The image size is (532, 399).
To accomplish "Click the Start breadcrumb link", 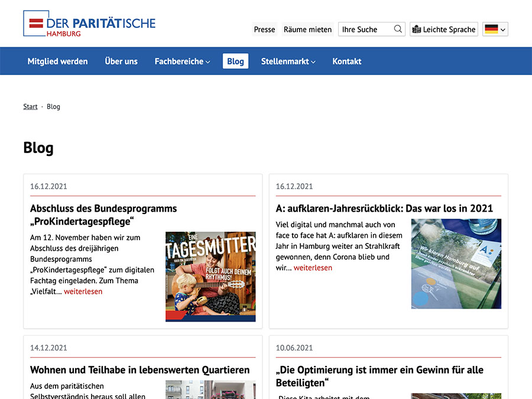I will 30,107.
